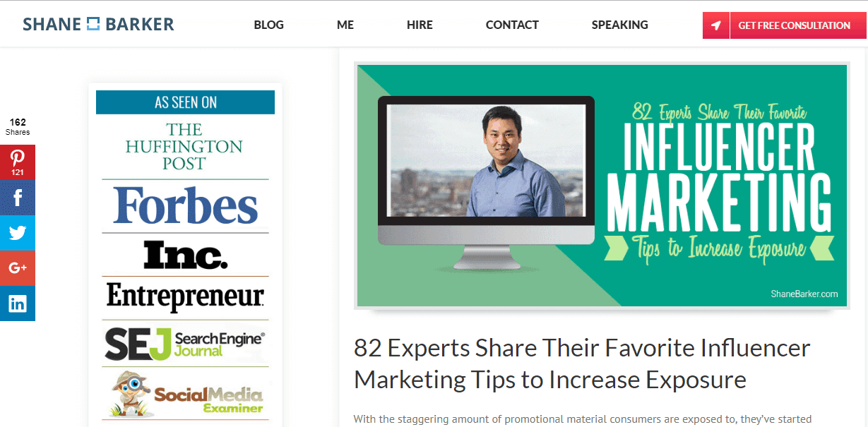Open the Forbes logo
Image resolution: width=868 pixels, height=427 pixels.
185,205
